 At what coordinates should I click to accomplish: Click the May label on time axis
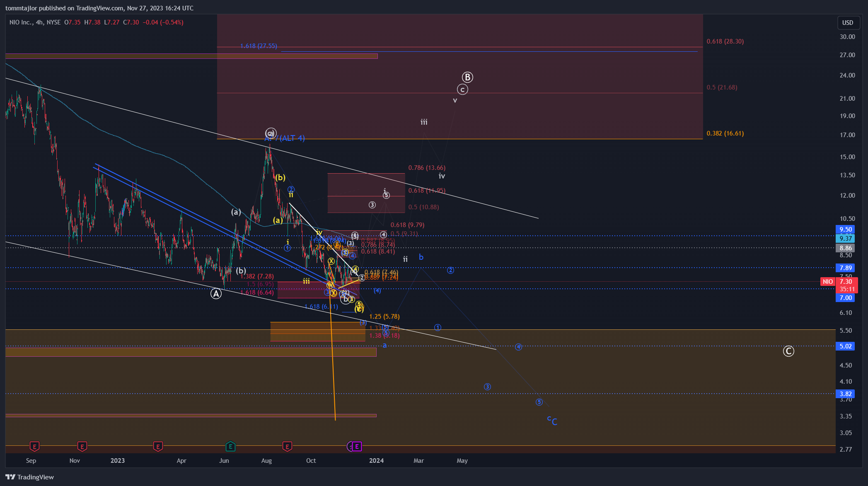pyautogui.click(x=462, y=460)
